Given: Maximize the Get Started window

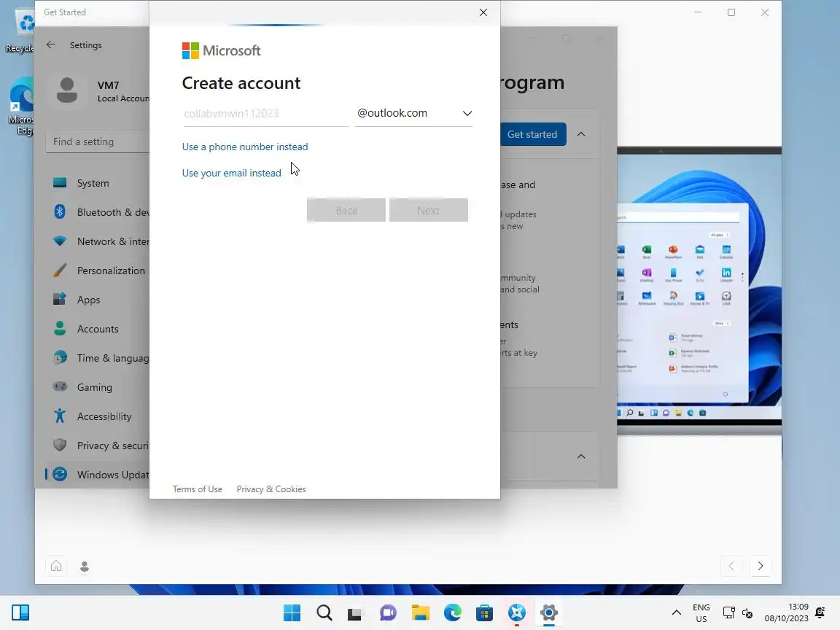Looking at the screenshot, I should [731, 12].
